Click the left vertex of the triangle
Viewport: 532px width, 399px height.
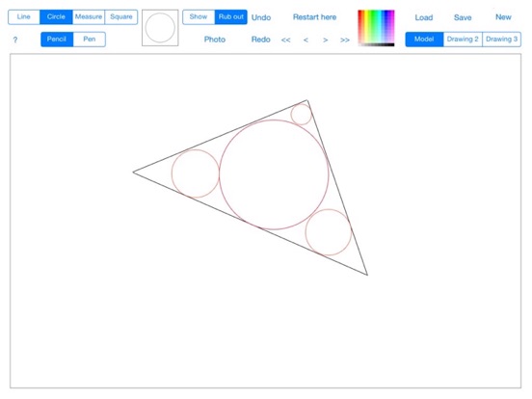pos(133,172)
